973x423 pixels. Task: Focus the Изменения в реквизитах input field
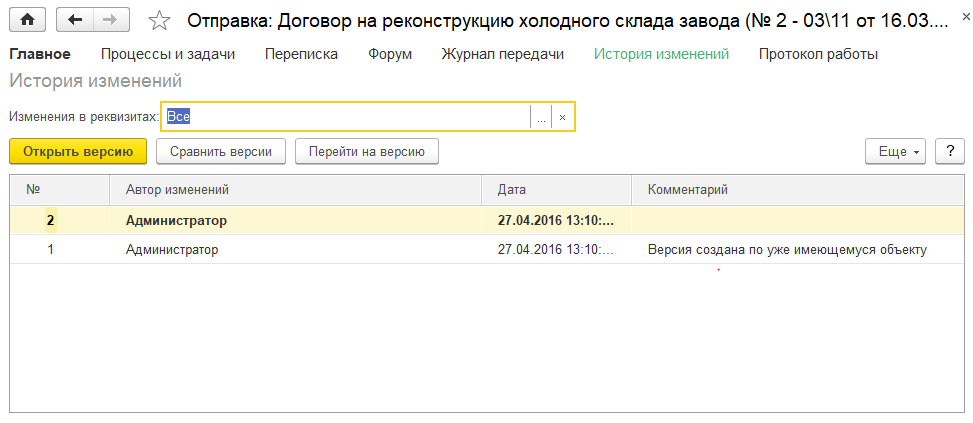tap(345, 117)
